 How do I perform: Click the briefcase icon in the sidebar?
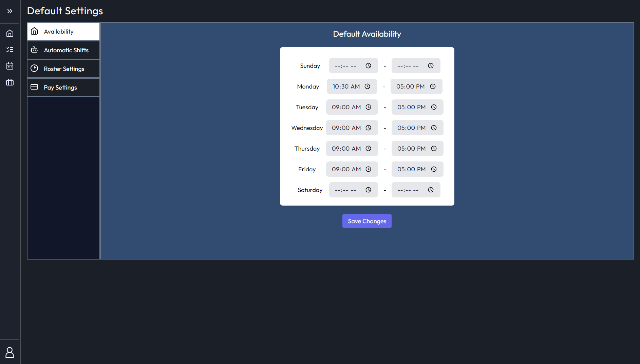point(10,82)
